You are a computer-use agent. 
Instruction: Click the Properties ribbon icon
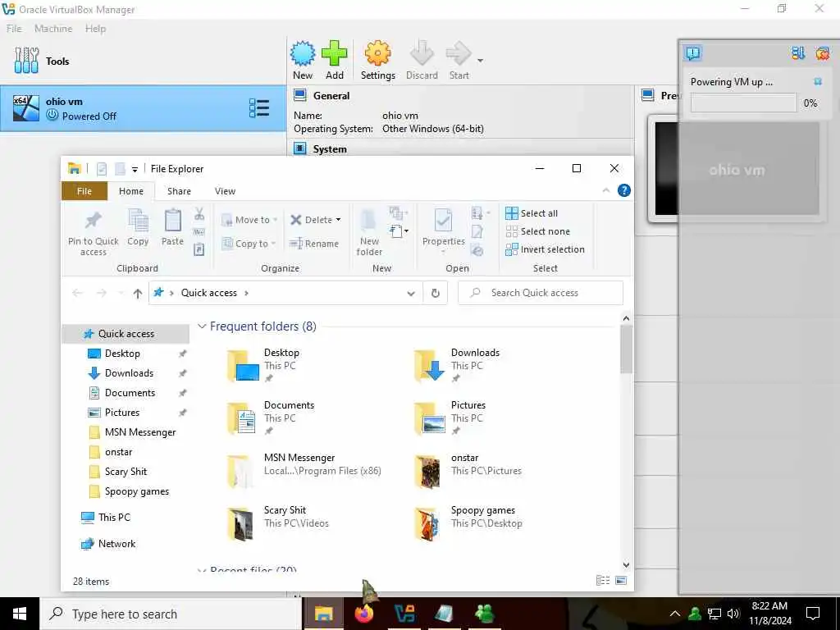443,220
